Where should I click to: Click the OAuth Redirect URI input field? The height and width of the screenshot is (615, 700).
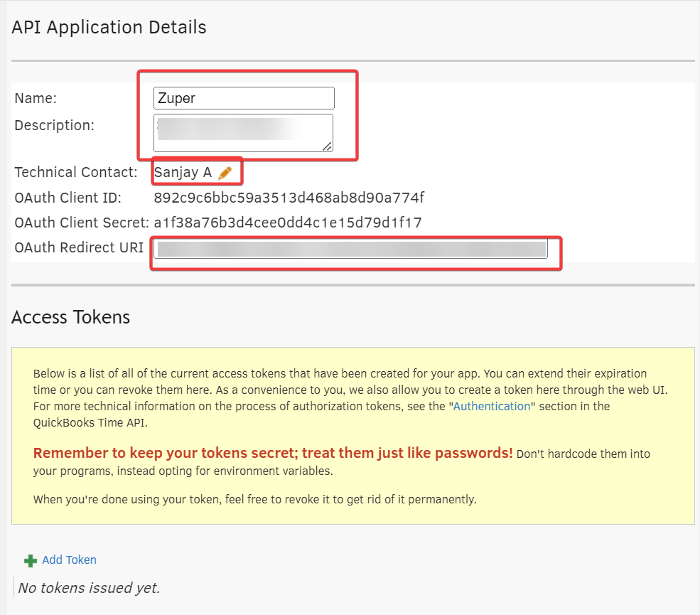(351, 249)
